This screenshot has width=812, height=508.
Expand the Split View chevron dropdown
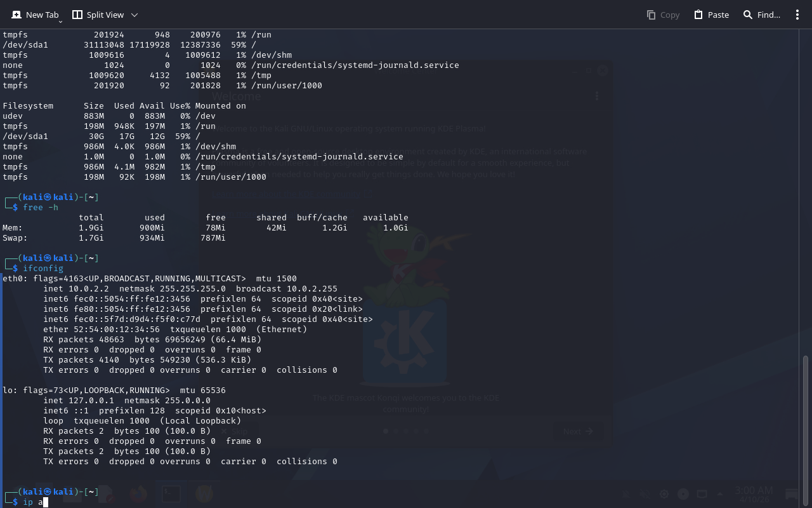tap(134, 15)
